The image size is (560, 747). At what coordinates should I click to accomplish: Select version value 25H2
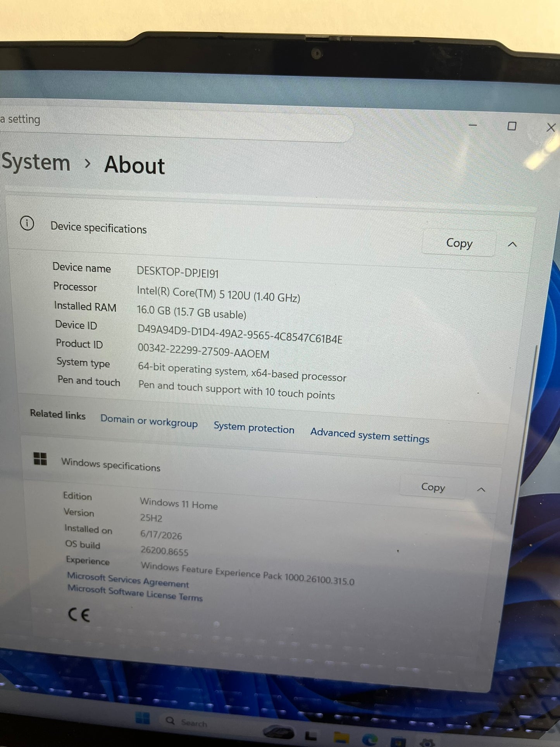click(151, 518)
